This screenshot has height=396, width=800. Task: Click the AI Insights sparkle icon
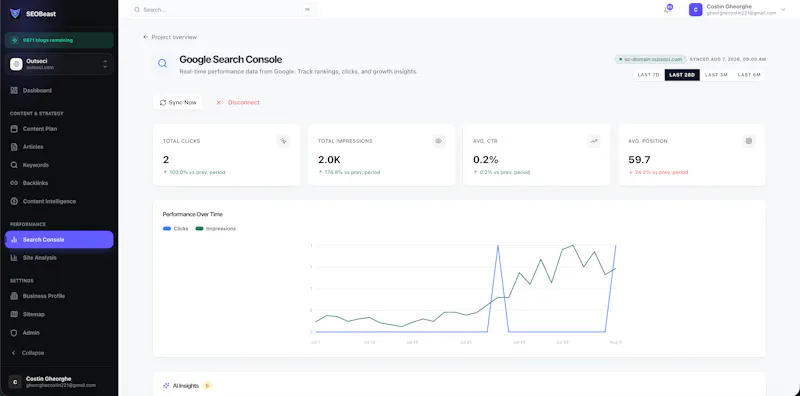[x=166, y=386]
